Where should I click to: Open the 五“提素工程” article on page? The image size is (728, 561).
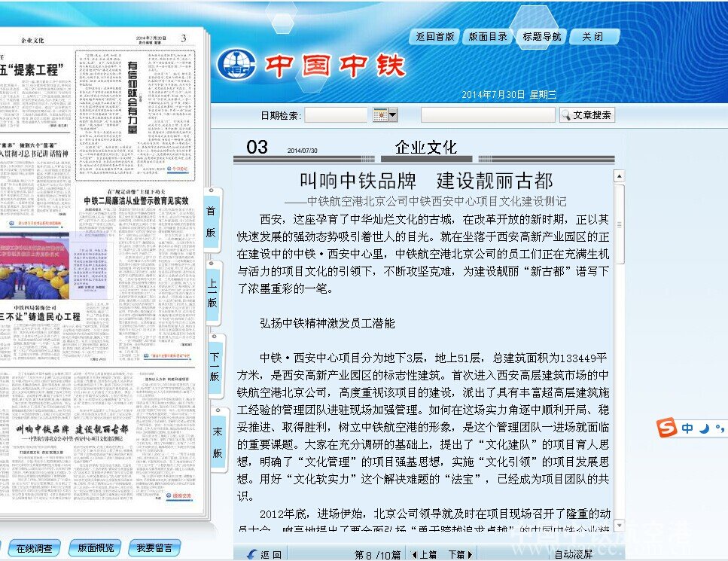coord(32,70)
